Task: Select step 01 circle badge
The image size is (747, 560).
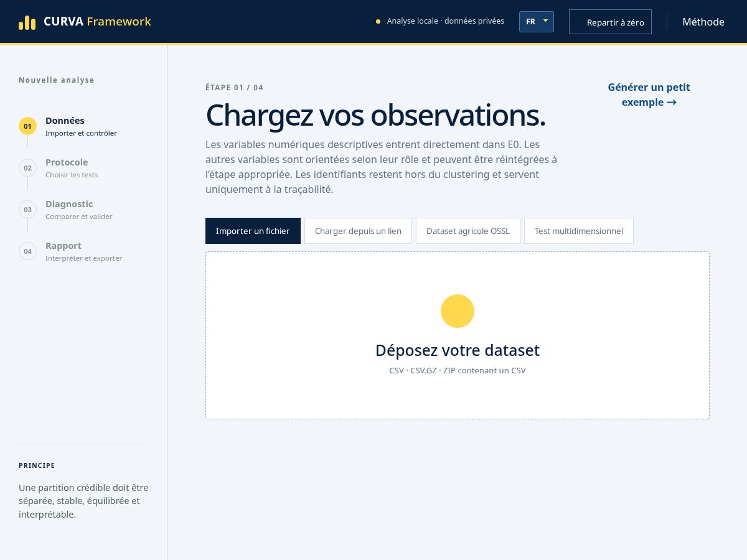Action: (x=27, y=126)
